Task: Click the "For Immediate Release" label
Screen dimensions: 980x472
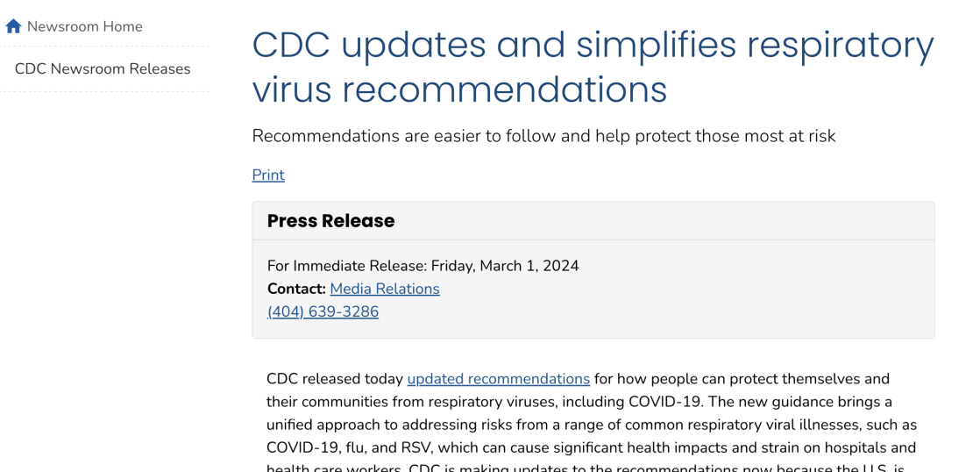Action: point(346,266)
